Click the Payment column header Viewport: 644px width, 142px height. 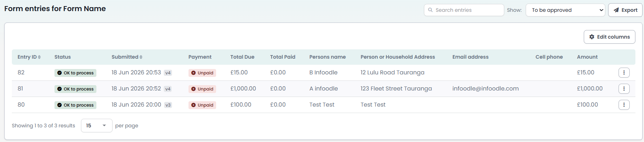(200, 57)
